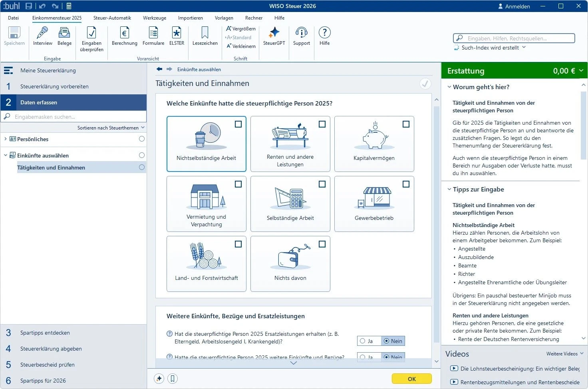The width and height of the screenshot is (588, 389).
Task: Enable the Vermietung und Verpachtung checkbox
Action: (x=238, y=184)
